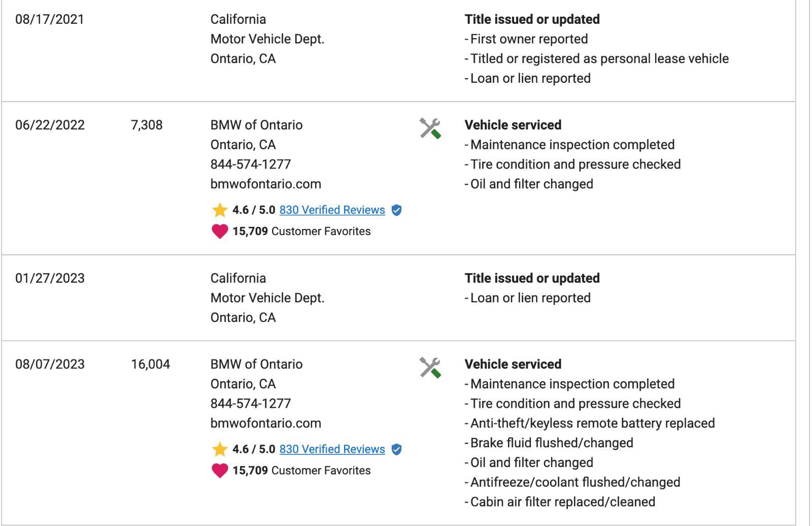
Task: Select the date 08/17/2021
Action: [50, 19]
